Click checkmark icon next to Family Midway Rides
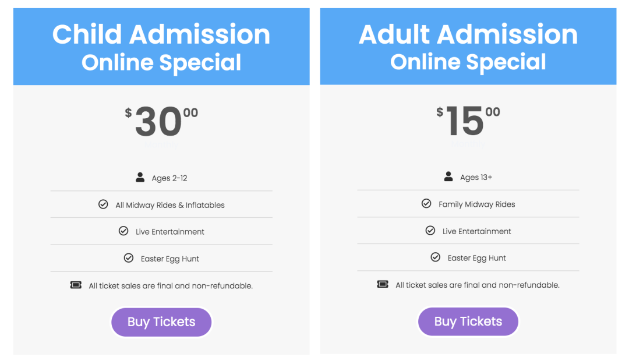Image resolution: width=629 pixels, height=364 pixels. 426,203
